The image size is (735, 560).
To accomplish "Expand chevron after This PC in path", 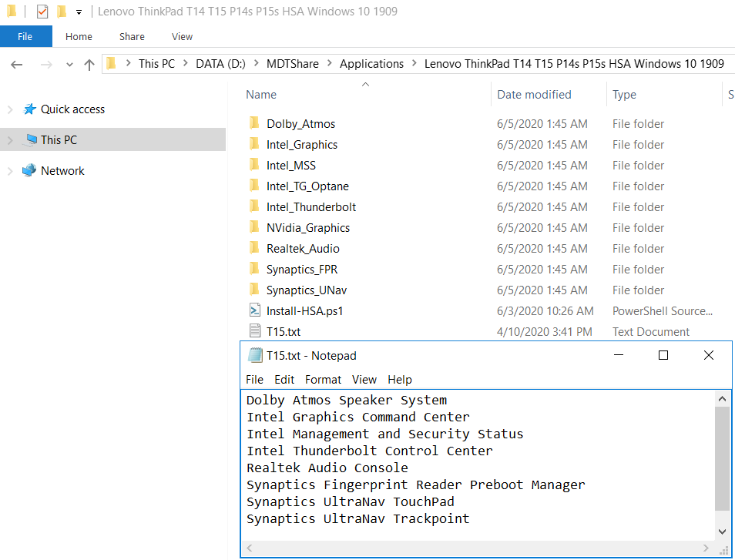I will [x=185, y=63].
